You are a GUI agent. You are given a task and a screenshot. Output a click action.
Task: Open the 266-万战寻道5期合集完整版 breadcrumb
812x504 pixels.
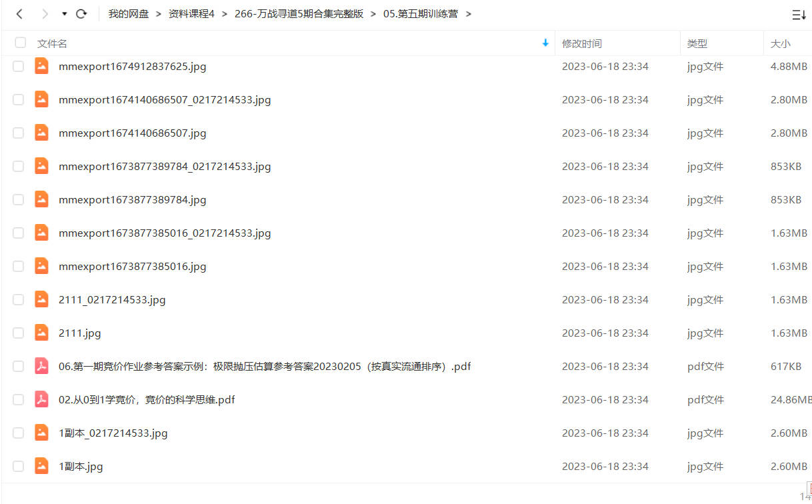point(299,13)
